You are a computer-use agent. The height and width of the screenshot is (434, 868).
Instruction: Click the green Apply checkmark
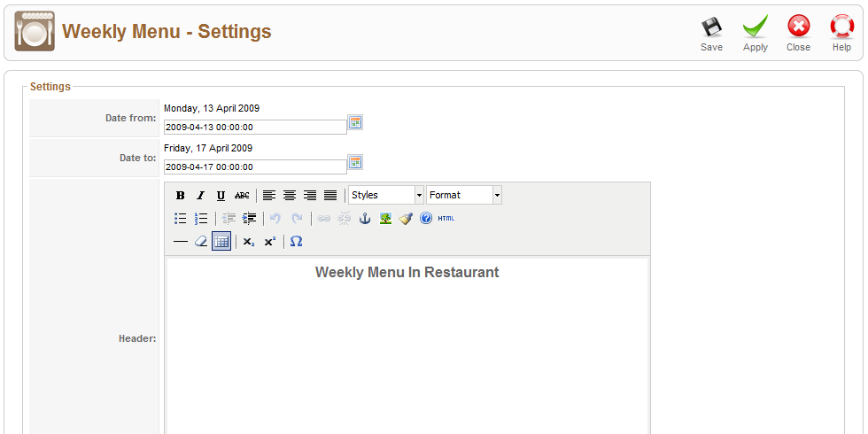pos(755,27)
